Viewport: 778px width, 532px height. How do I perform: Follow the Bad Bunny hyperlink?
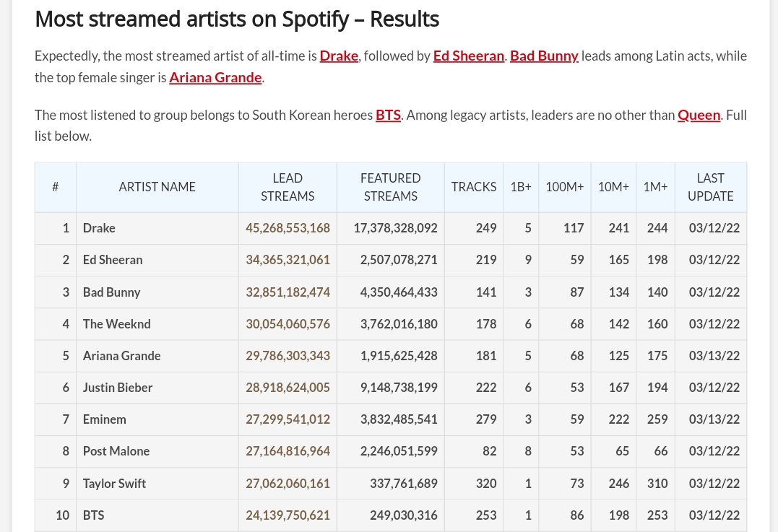[544, 56]
